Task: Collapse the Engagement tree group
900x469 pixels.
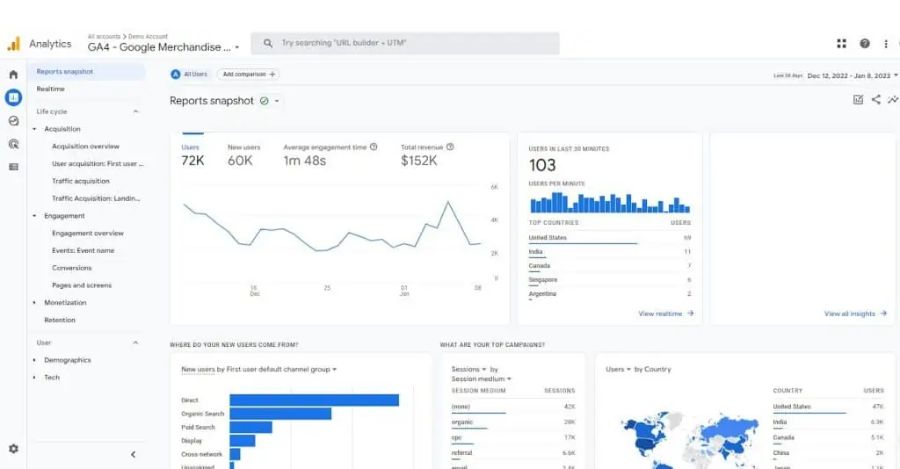Action: click(x=34, y=216)
